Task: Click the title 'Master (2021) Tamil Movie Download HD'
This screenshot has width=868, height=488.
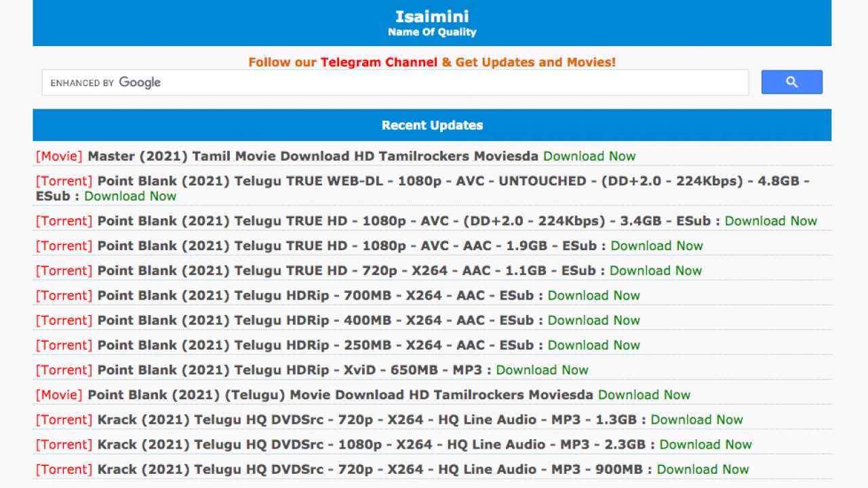Action: pos(231,156)
